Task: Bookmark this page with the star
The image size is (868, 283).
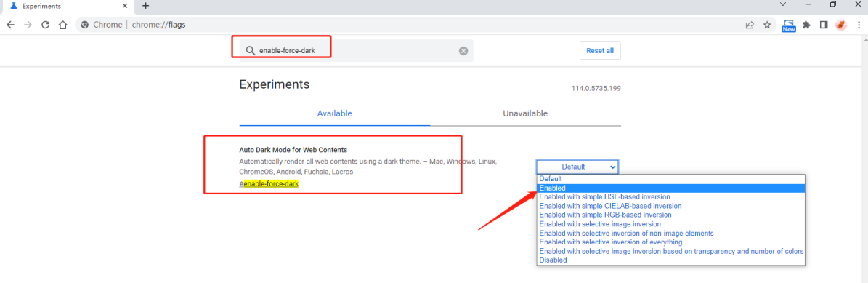Action: 767,25
